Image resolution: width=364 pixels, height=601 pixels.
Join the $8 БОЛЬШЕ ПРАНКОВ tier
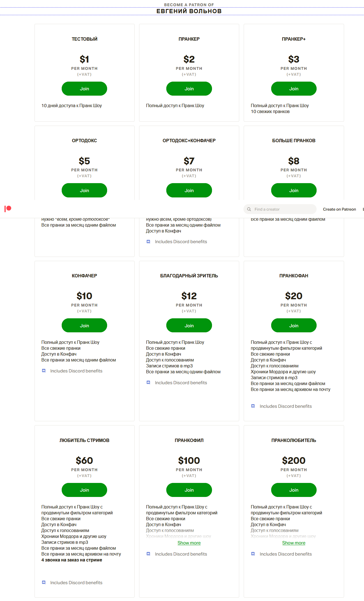294,190
